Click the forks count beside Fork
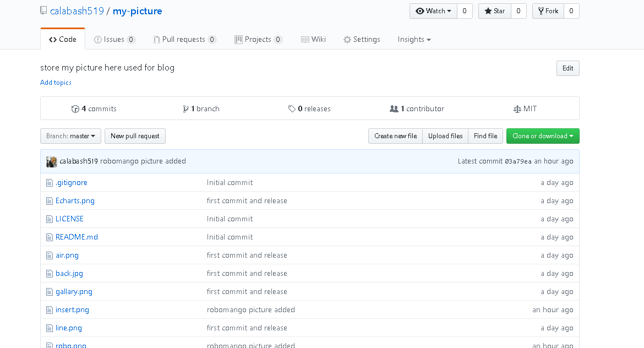This screenshot has width=644, height=348. (571, 11)
